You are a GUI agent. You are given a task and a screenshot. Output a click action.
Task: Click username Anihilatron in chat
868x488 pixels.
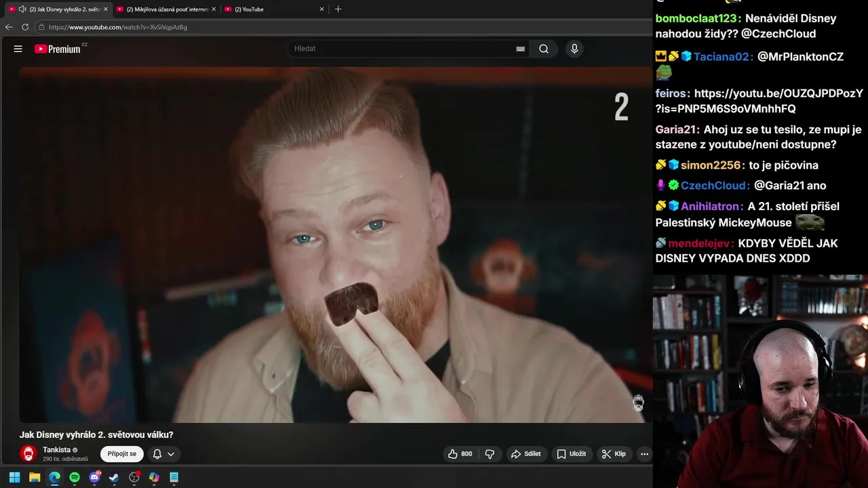point(710,206)
